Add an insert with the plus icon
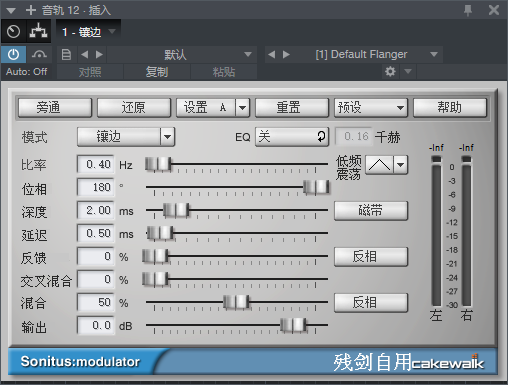Image resolution: width=508 pixels, height=385 pixels. click(x=31, y=10)
